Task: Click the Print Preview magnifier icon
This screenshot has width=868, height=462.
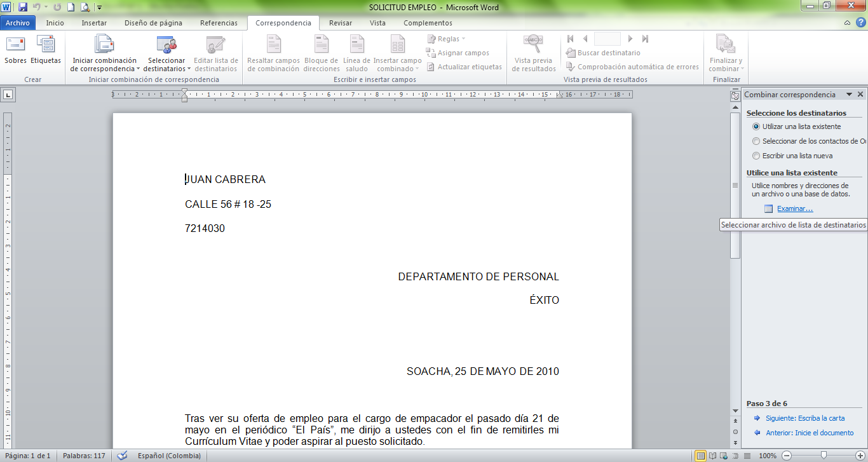Action: click(85, 8)
